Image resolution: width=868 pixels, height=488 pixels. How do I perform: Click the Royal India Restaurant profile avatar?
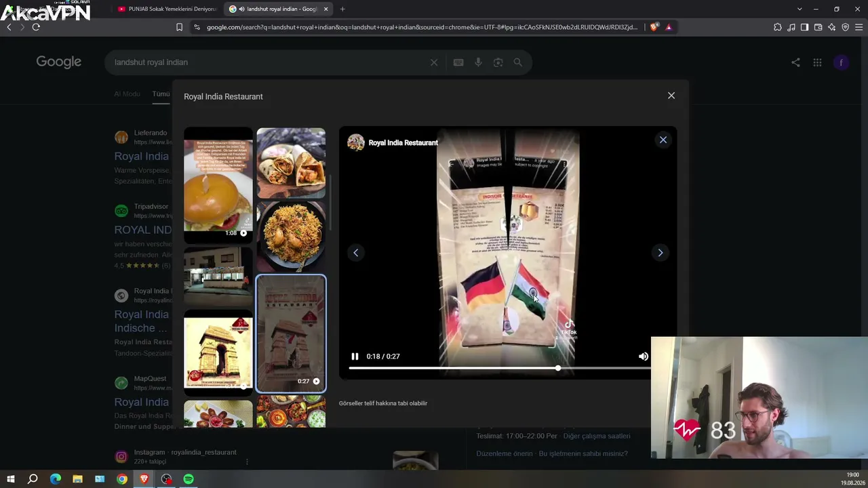point(356,142)
